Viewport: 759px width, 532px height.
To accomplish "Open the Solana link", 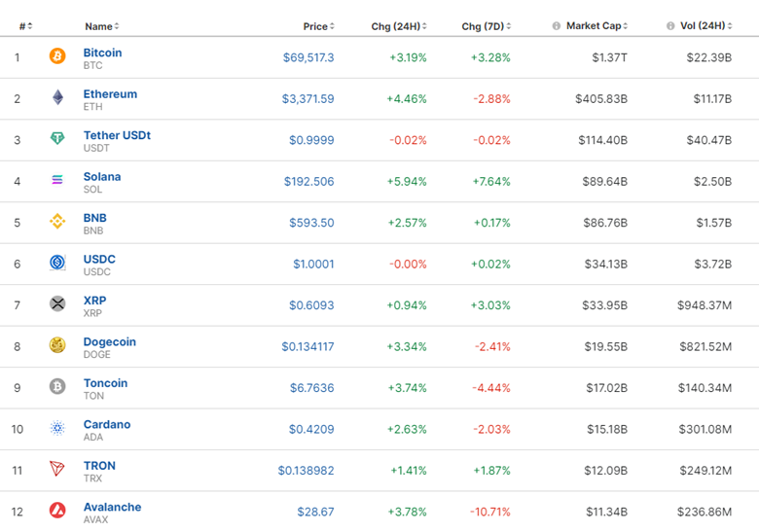I will [102, 177].
